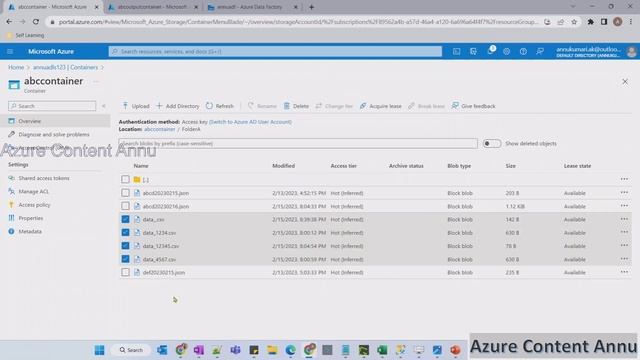Open the Azure portal hamburger menu
Image resolution: width=640 pixels, height=360 pixels.
point(10,51)
